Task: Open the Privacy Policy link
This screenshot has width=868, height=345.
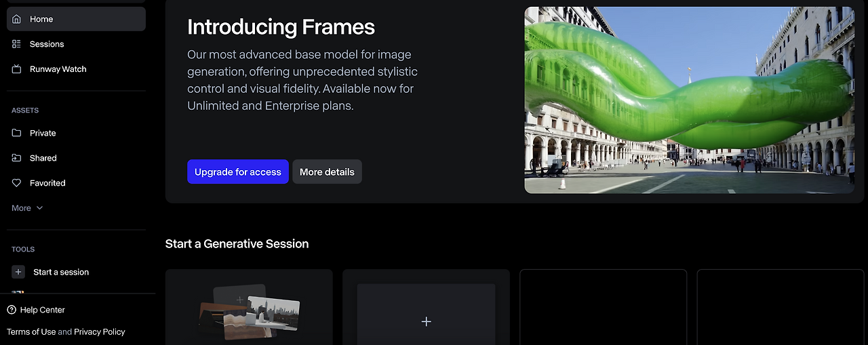Action: point(100,332)
